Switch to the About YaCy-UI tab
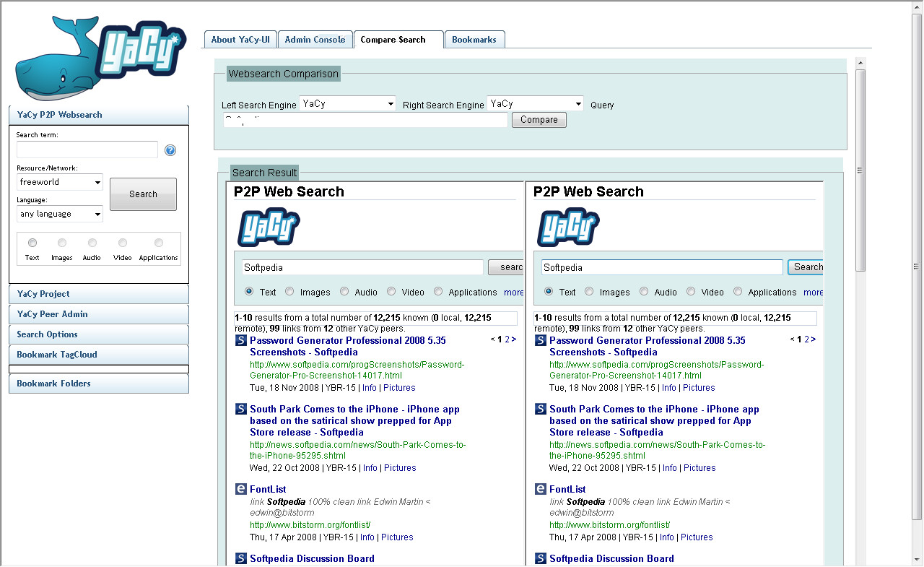Image resolution: width=924 pixels, height=567 pixels. pyautogui.click(x=240, y=40)
